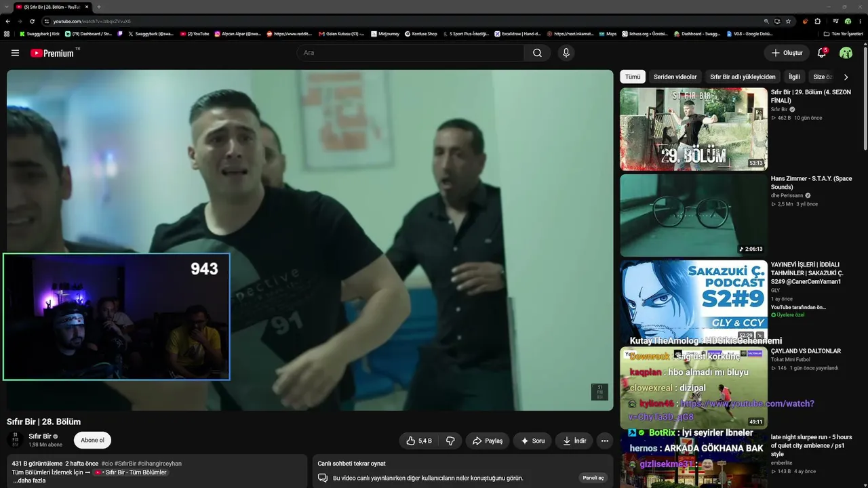Like the video with 5,4 B likes

point(419,441)
